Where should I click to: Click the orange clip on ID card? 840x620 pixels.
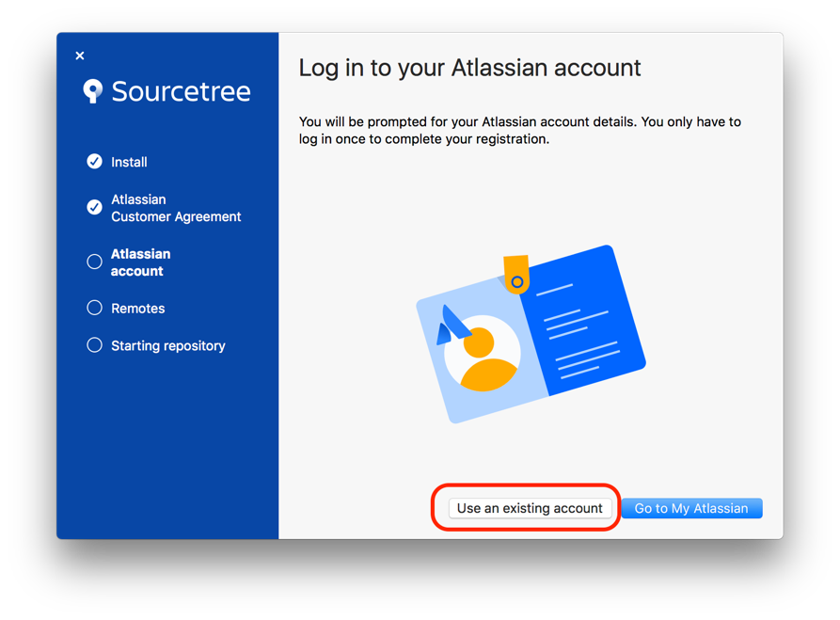pos(515,274)
